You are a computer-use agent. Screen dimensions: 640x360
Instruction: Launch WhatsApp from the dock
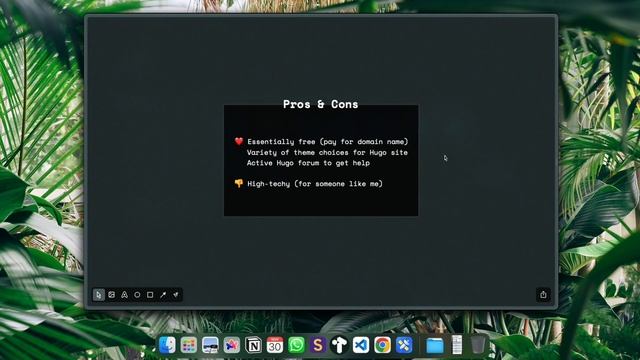click(296, 345)
